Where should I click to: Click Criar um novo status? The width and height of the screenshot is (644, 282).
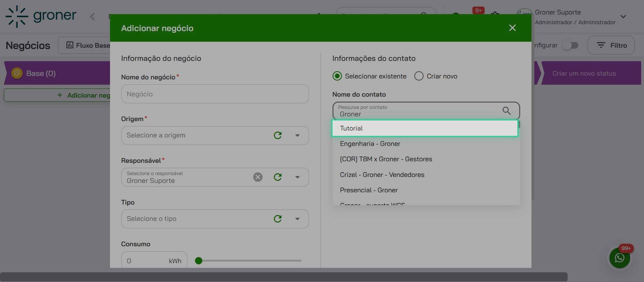(x=584, y=73)
